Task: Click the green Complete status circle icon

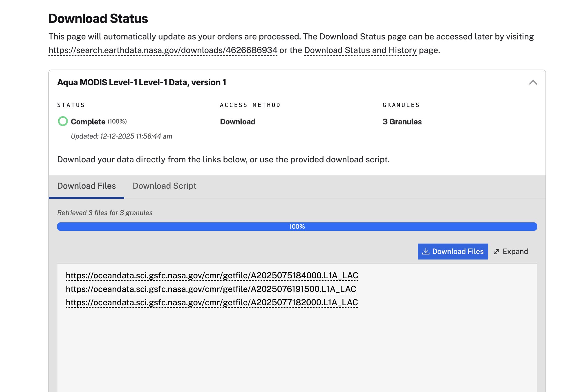Action: (63, 121)
